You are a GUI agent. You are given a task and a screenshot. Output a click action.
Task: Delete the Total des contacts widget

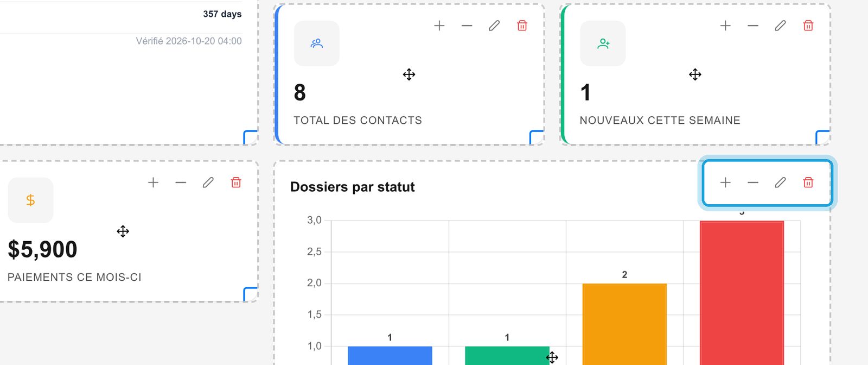[522, 26]
